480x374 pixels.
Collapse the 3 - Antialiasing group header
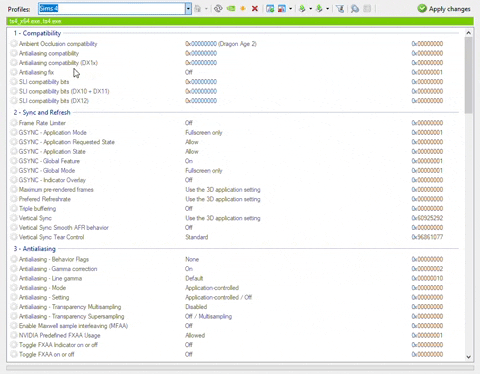(x=35, y=249)
